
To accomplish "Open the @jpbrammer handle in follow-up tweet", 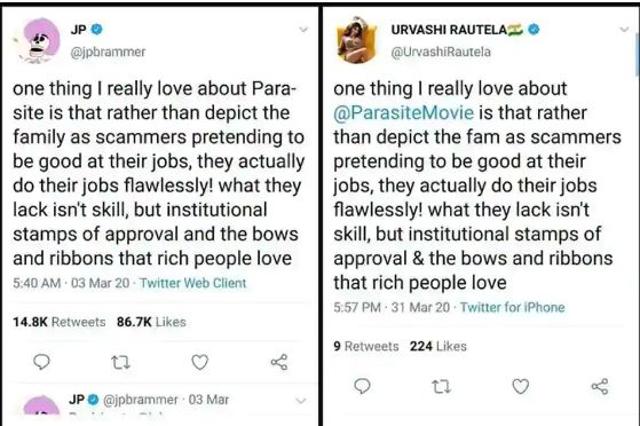I will tap(141, 399).
